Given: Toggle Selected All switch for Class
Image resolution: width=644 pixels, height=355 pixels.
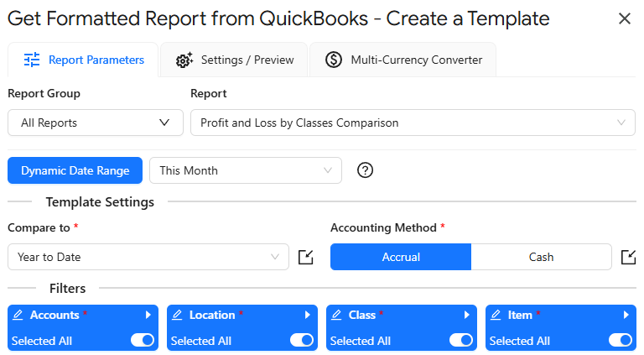Looking at the screenshot, I should [461, 340].
